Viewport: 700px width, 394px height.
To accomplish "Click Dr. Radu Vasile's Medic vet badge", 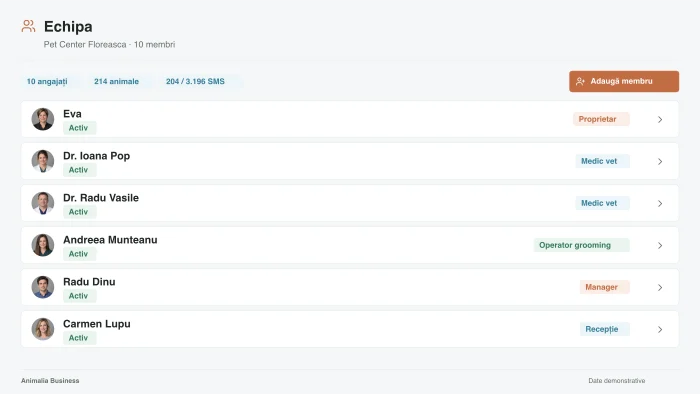I will (602, 203).
